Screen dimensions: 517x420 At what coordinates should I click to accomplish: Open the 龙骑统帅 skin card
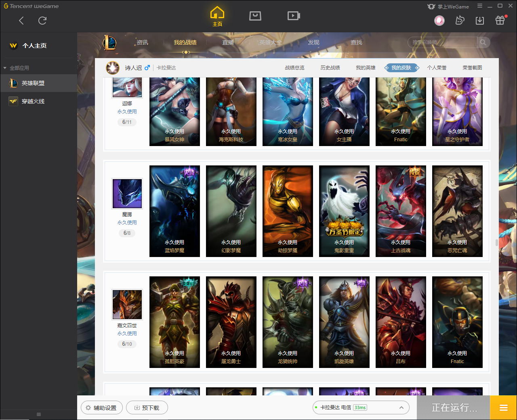coord(288,322)
